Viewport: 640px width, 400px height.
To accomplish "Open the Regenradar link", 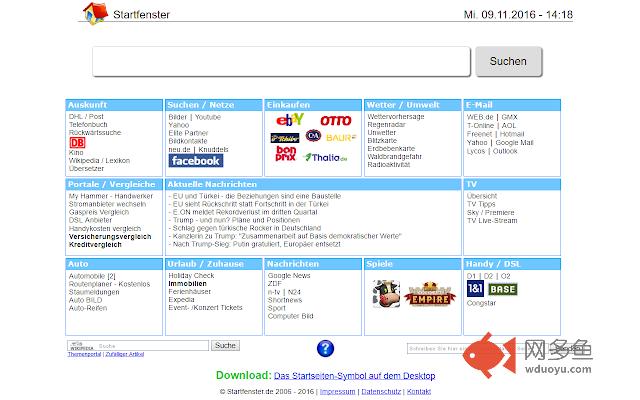I will (386, 125).
